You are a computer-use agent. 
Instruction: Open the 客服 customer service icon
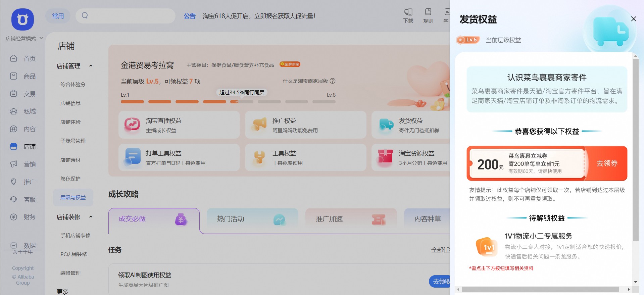pos(14,199)
